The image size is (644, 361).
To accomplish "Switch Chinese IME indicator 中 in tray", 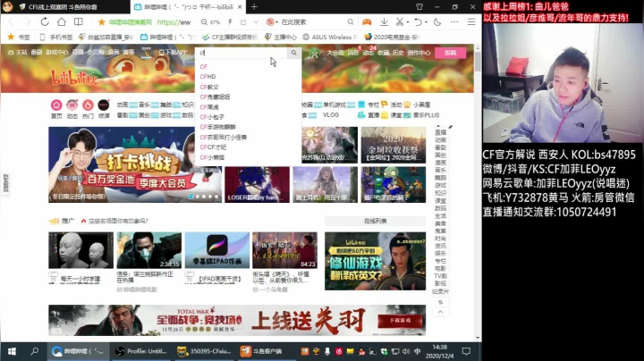I will tap(418, 351).
